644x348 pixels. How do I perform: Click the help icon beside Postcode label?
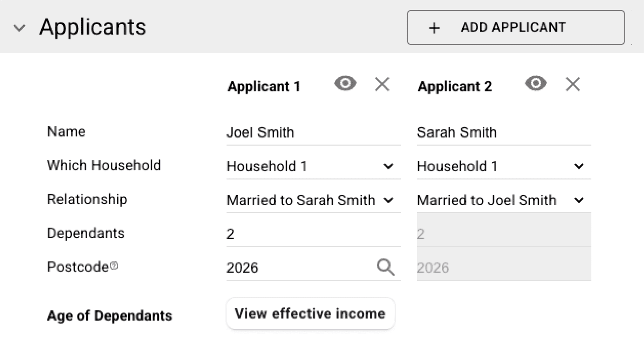[x=114, y=266]
